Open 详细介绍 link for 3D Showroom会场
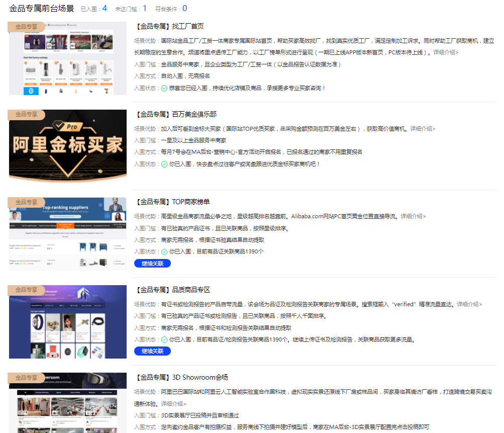This screenshot has width=504, height=433. [x=173, y=404]
